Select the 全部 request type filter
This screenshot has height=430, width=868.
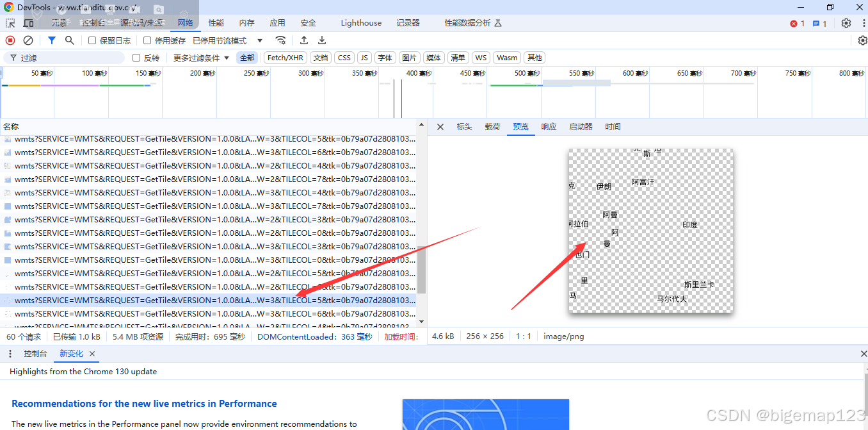(x=247, y=58)
